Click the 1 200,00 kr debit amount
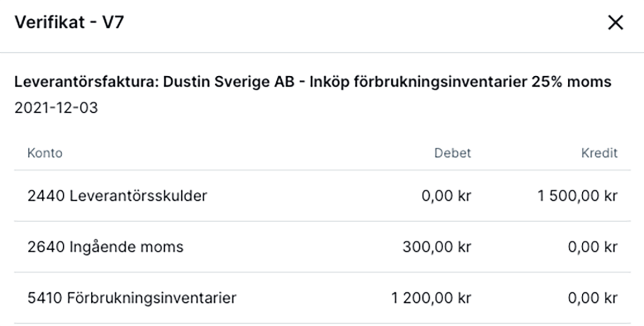644x326 pixels. pos(431,298)
